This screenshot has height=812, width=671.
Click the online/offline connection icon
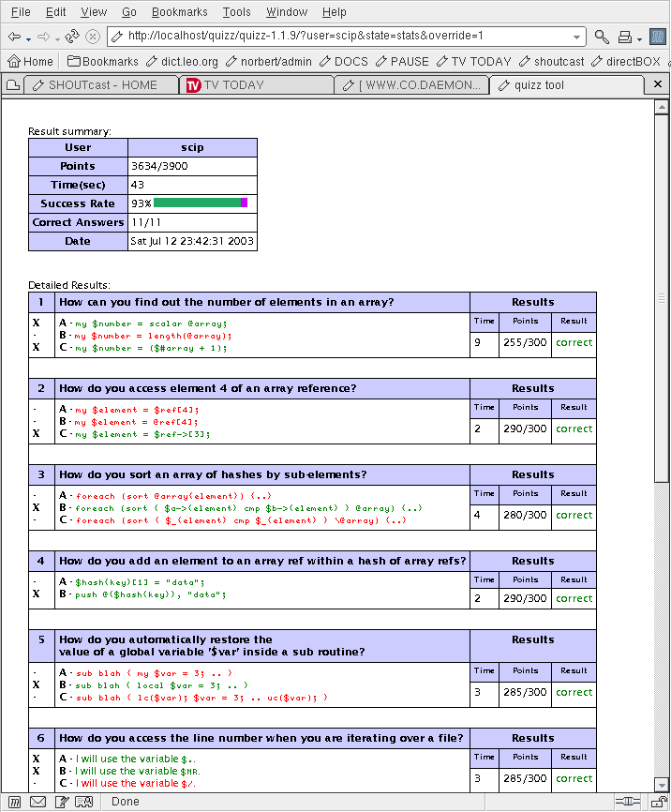click(628, 802)
